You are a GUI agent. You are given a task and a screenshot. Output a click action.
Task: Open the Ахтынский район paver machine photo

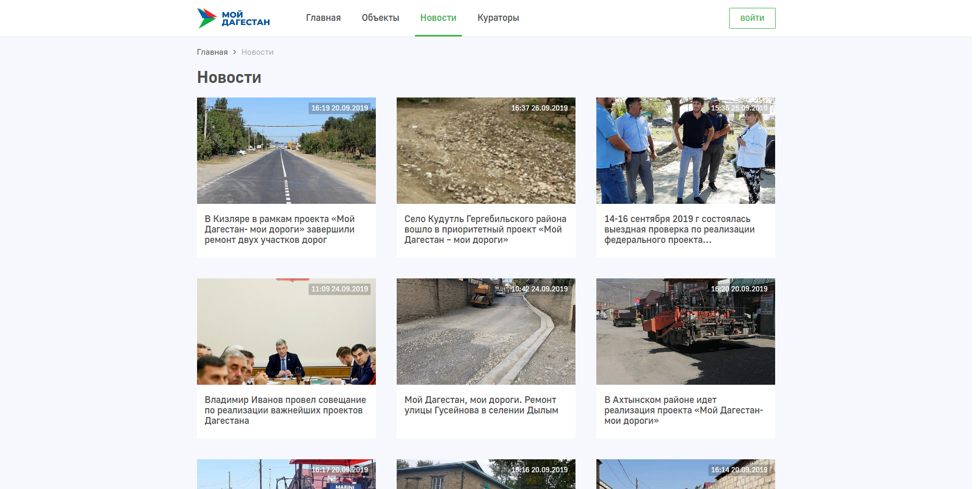point(685,332)
